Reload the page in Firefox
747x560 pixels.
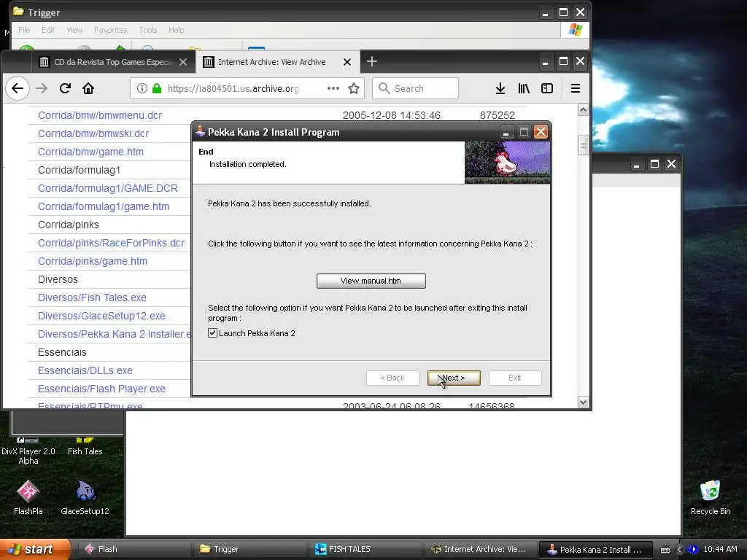click(x=65, y=88)
